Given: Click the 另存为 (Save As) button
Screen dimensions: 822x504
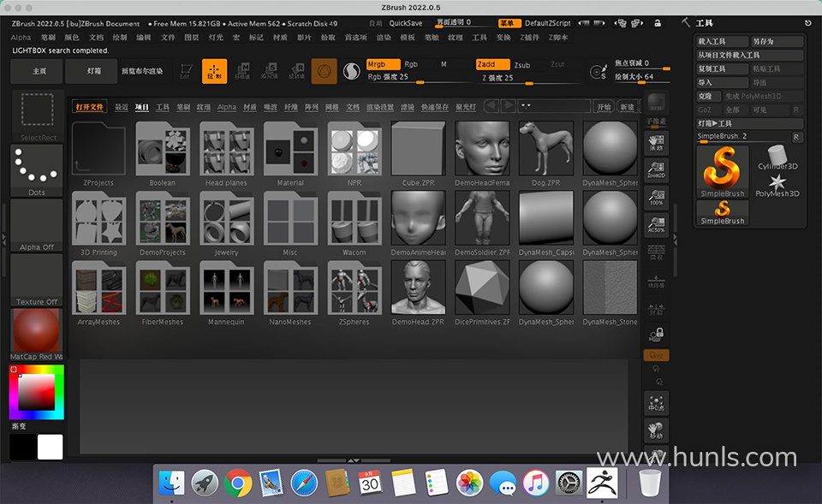Looking at the screenshot, I should (x=777, y=41).
